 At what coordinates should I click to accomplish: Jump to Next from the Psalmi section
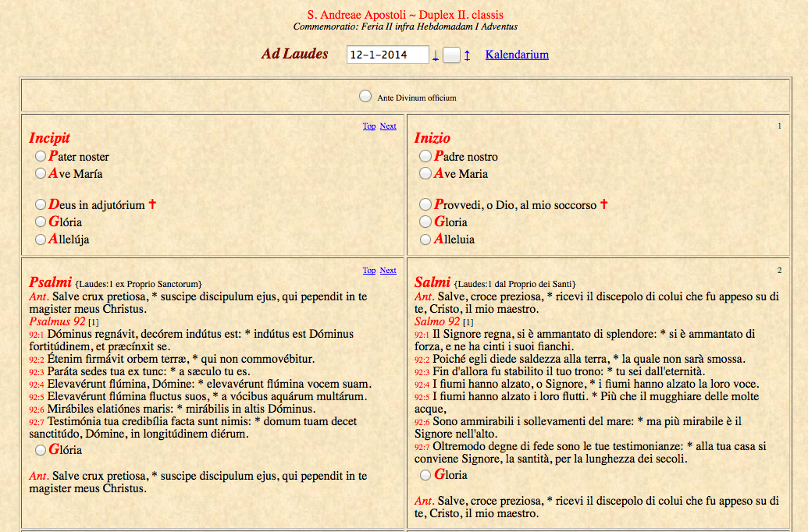click(x=388, y=271)
